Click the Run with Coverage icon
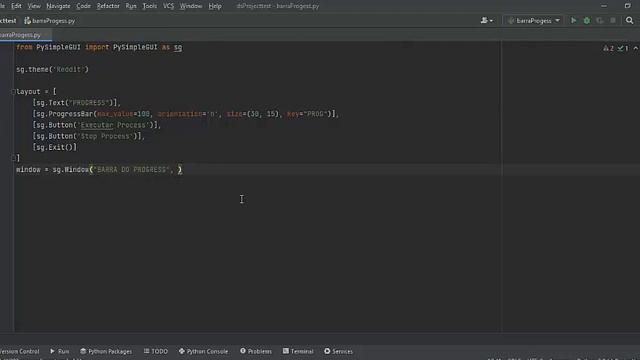This screenshot has width=640, height=360. click(x=600, y=20)
